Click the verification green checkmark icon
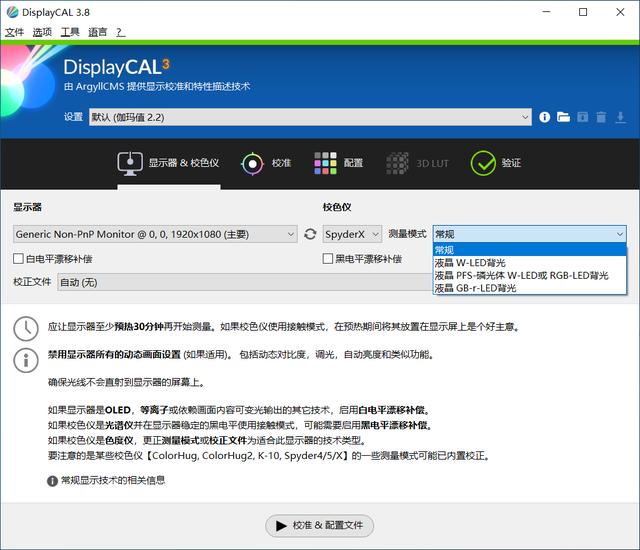The image size is (640, 550). pyautogui.click(x=483, y=163)
